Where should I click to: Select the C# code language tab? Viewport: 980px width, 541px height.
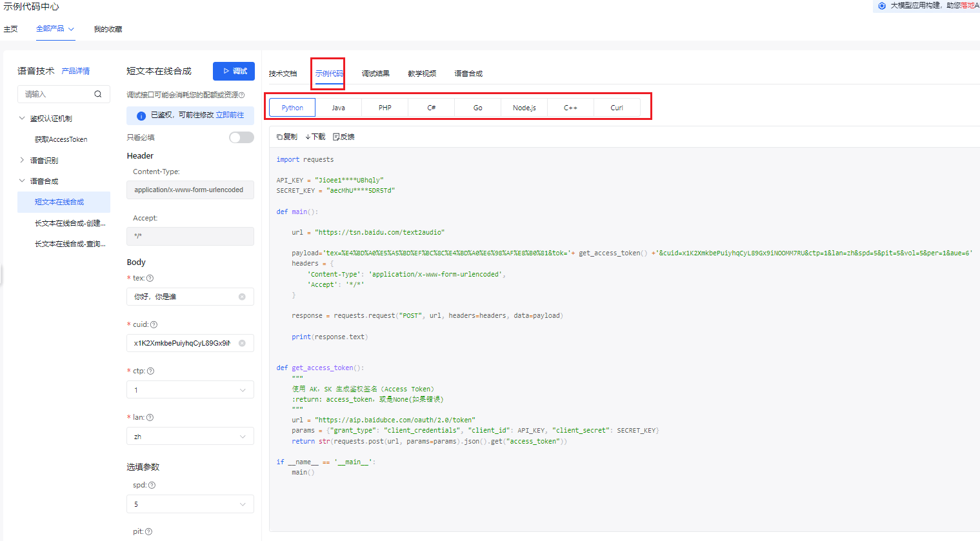click(432, 108)
